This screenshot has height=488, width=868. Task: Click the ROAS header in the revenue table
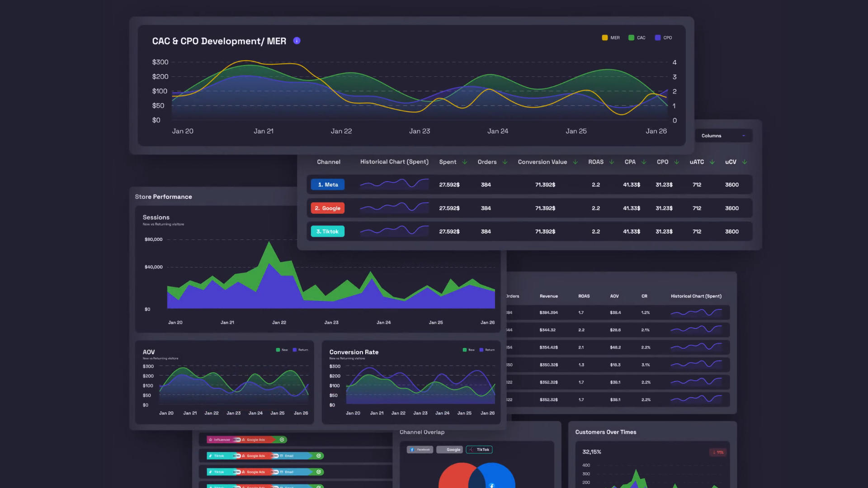pos(584,296)
